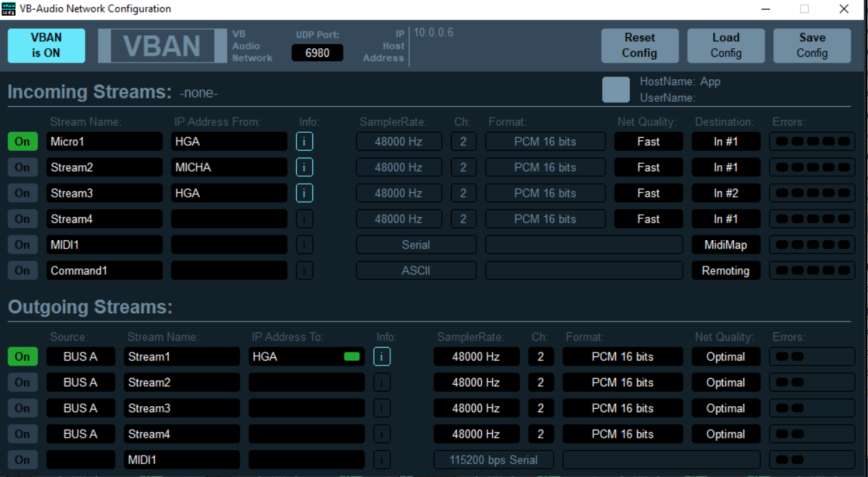Select source BUS A for outgoing Stream4
Image resolution: width=868 pixels, height=477 pixels.
[81, 434]
